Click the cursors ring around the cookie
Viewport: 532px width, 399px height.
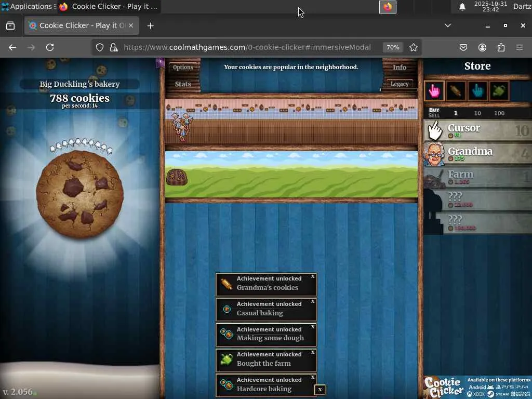pos(81,145)
